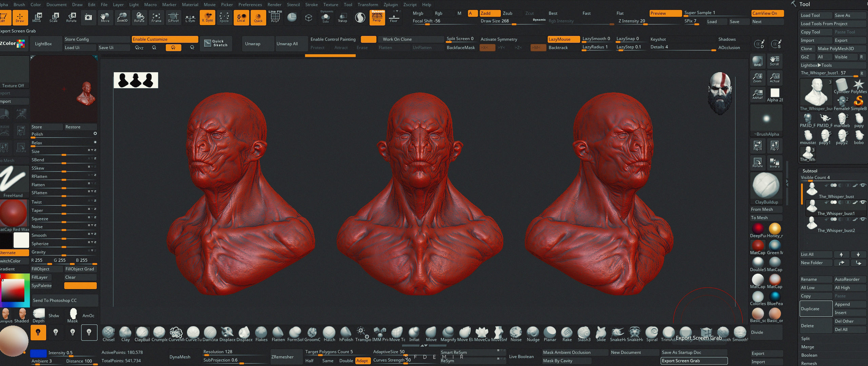This screenshot has height=366, width=868.
Task: Click the Solo mode icon
Action: pyautogui.click(x=325, y=17)
